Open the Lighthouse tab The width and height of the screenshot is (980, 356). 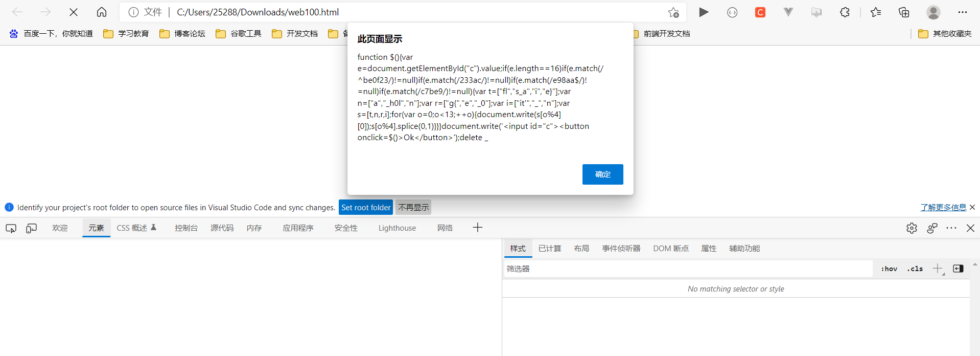pos(397,228)
